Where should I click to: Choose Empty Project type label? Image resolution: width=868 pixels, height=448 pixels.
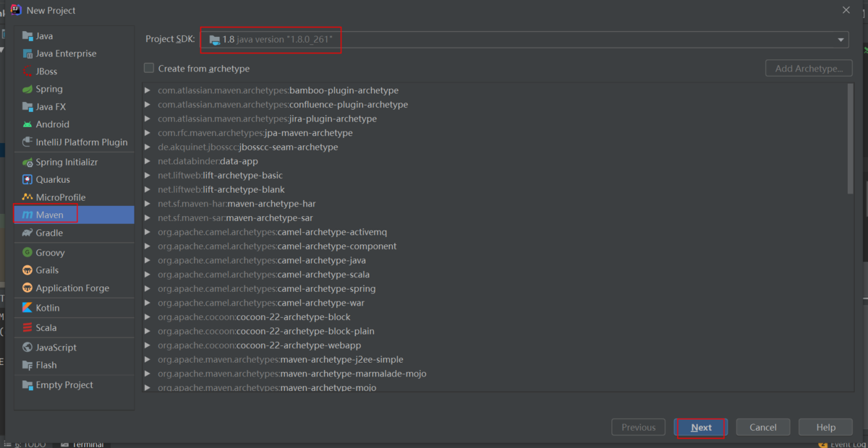(64, 385)
